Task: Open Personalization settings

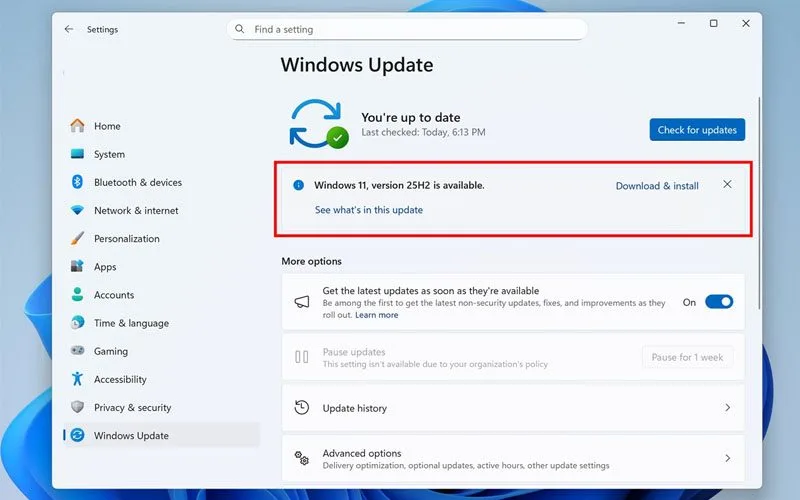Action: (x=162, y=238)
